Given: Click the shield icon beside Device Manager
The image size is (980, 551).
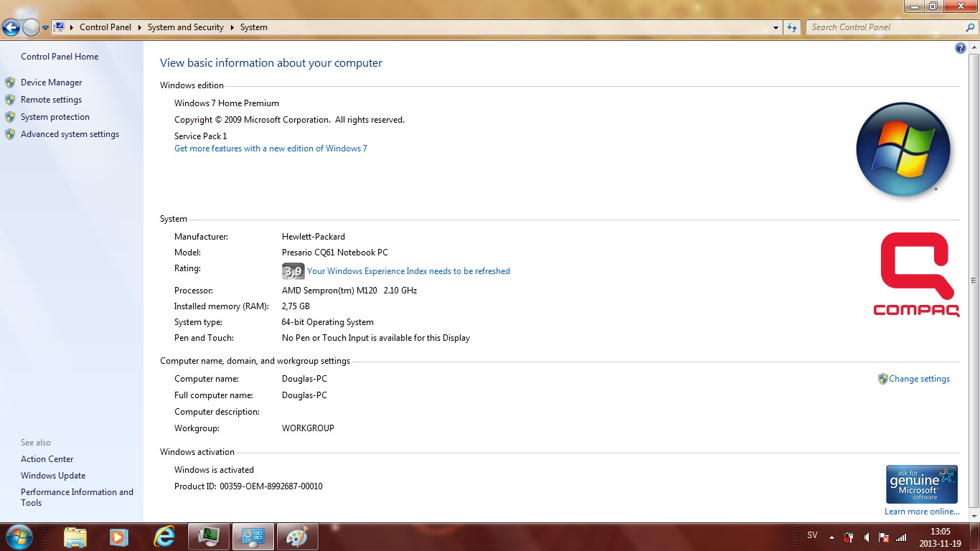Looking at the screenshot, I should 10,83.
